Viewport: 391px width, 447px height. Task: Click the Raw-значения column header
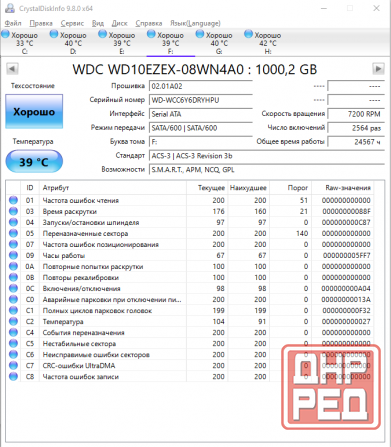[342, 188]
